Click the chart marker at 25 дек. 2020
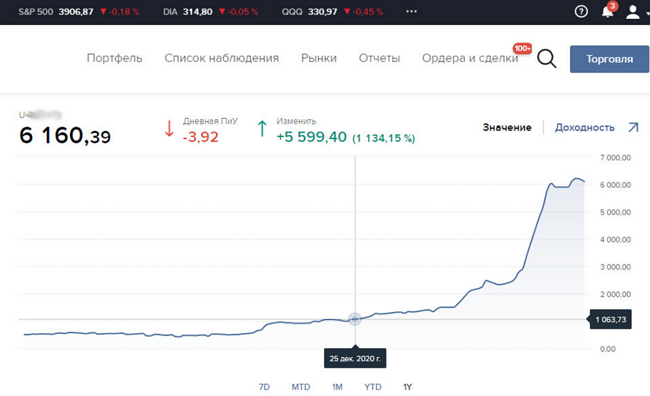 355,319
